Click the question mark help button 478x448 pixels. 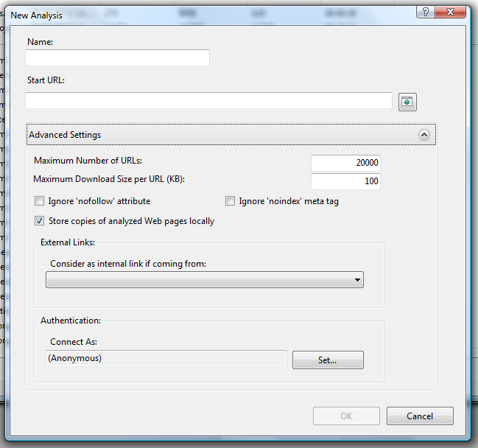tap(426, 13)
